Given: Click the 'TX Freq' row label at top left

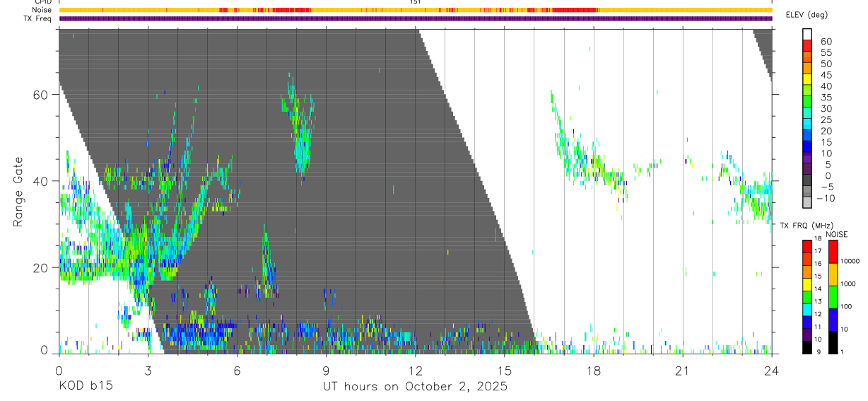Looking at the screenshot, I should (38, 18).
